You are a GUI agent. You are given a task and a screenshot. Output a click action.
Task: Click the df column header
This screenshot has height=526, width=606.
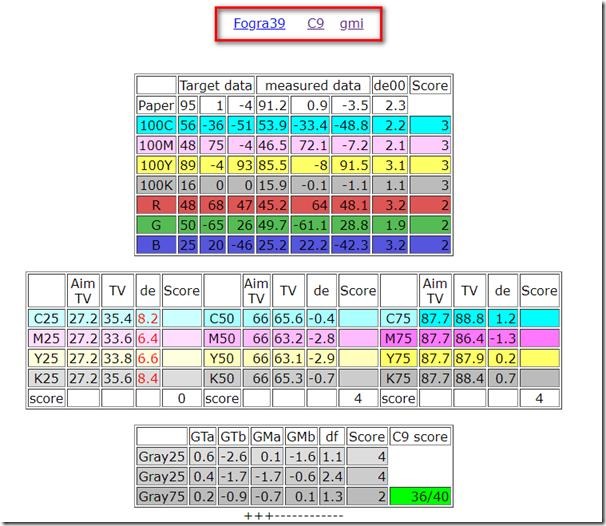[332, 437]
